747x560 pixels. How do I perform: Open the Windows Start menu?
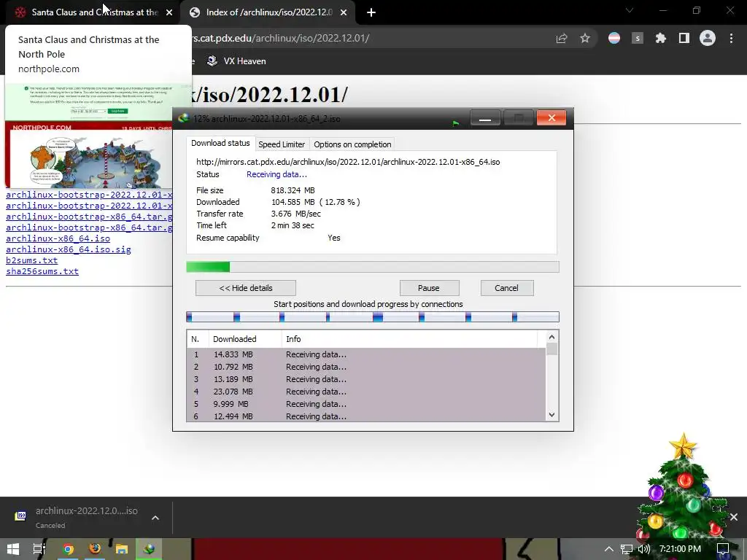tap(13, 549)
